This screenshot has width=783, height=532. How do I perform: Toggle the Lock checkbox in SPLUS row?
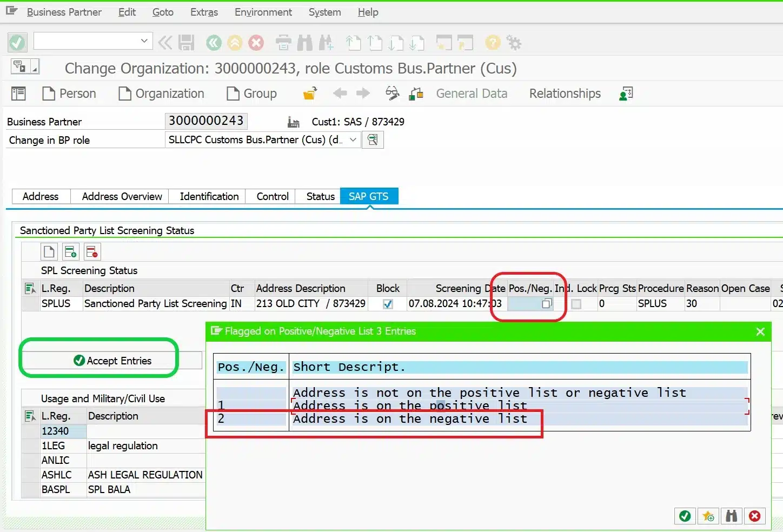coord(576,304)
